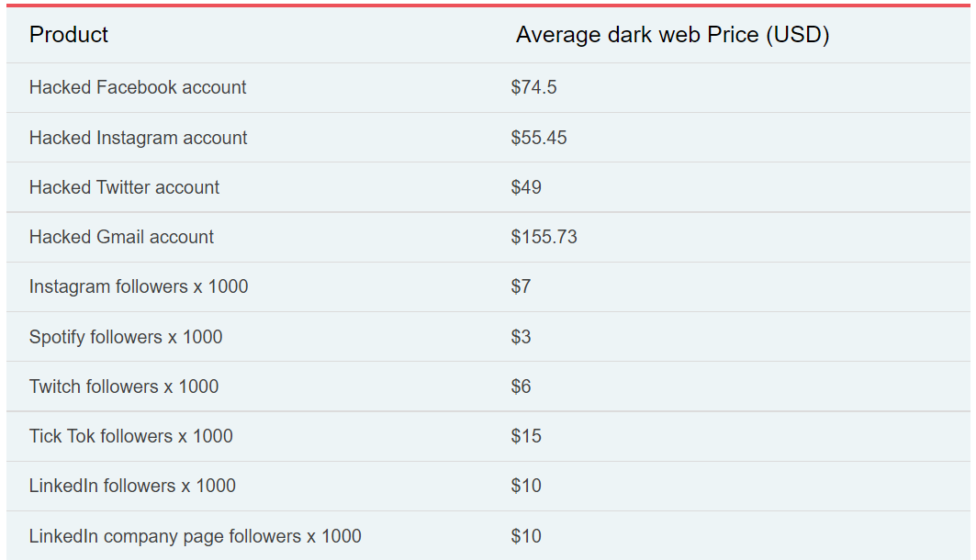Click the $74.5 price value
The image size is (976, 560).
pos(533,87)
